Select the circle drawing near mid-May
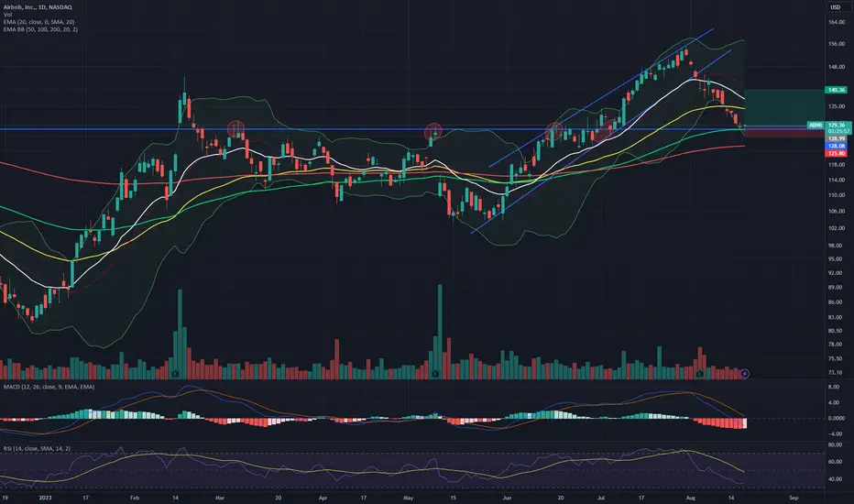The image size is (854, 504). click(x=433, y=131)
